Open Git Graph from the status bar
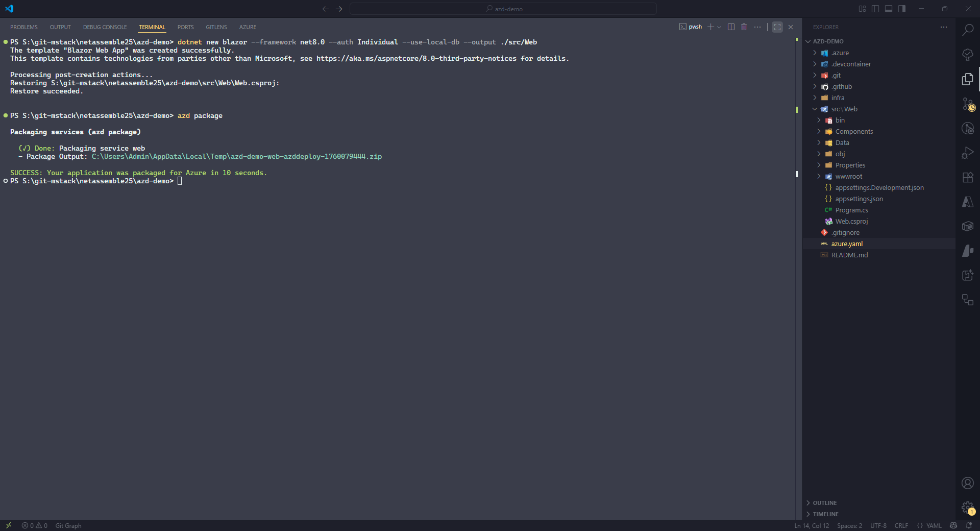 tap(68, 526)
